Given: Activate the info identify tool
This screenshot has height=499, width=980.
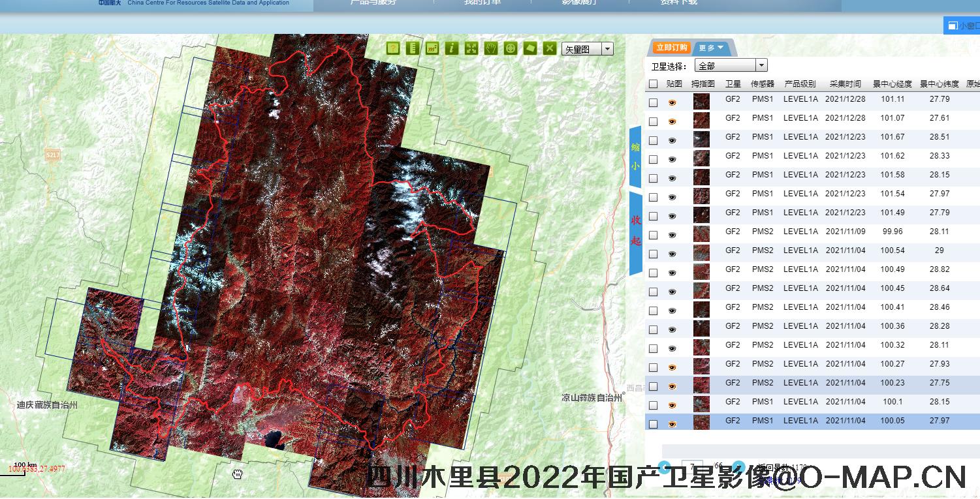Looking at the screenshot, I should [x=451, y=48].
